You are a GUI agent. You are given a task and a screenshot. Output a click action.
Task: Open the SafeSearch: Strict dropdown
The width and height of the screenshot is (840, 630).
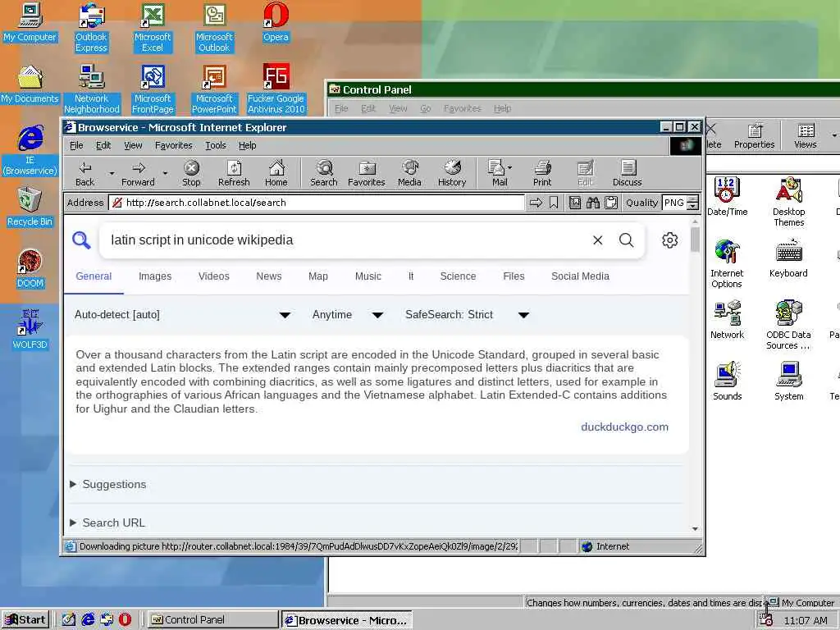pyautogui.click(x=467, y=315)
